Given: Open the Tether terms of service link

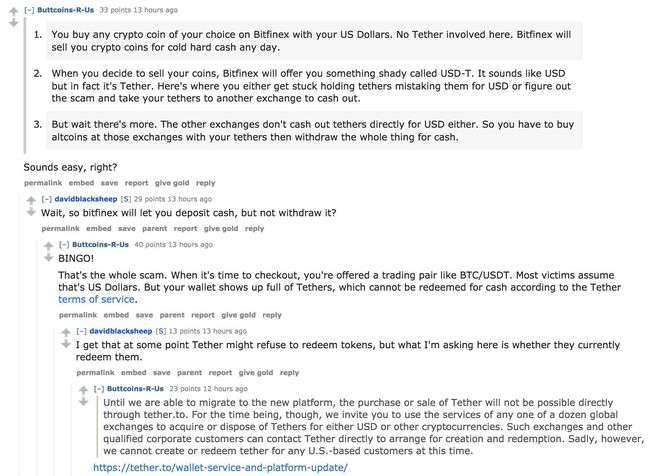Looking at the screenshot, I should [97, 299].
